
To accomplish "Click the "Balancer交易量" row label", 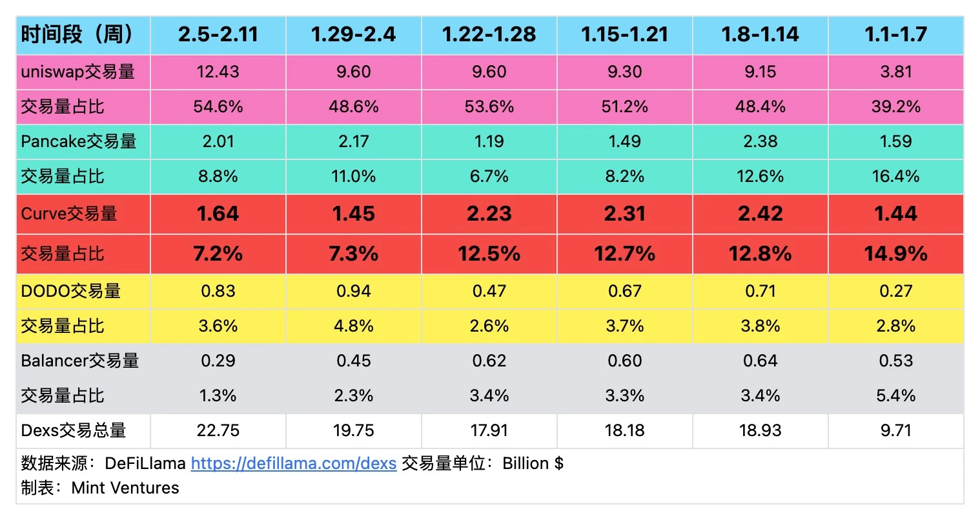I will click(80, 361).
